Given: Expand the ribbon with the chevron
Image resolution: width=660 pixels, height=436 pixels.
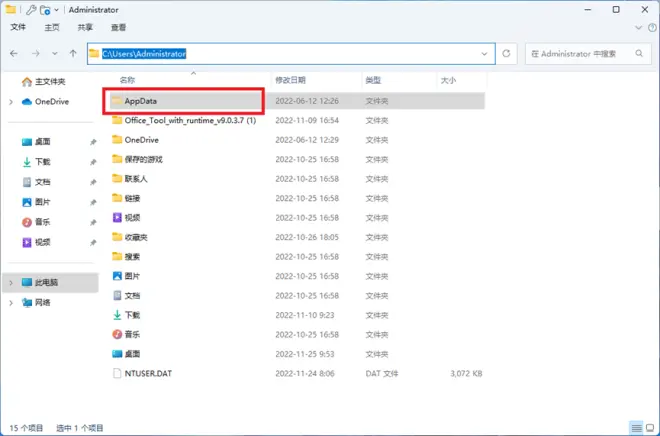Looking at the screenshot, I should [638, 28].
